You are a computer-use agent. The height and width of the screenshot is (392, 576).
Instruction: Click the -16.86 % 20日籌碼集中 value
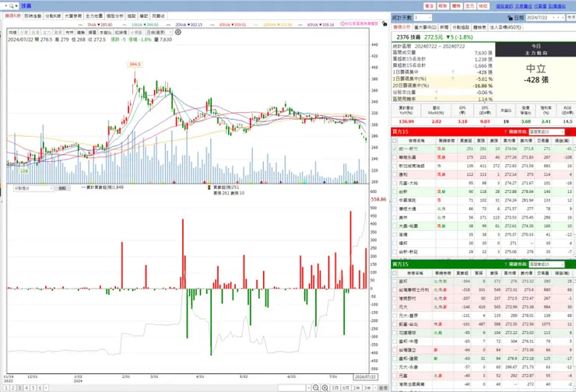click(483, 86)
